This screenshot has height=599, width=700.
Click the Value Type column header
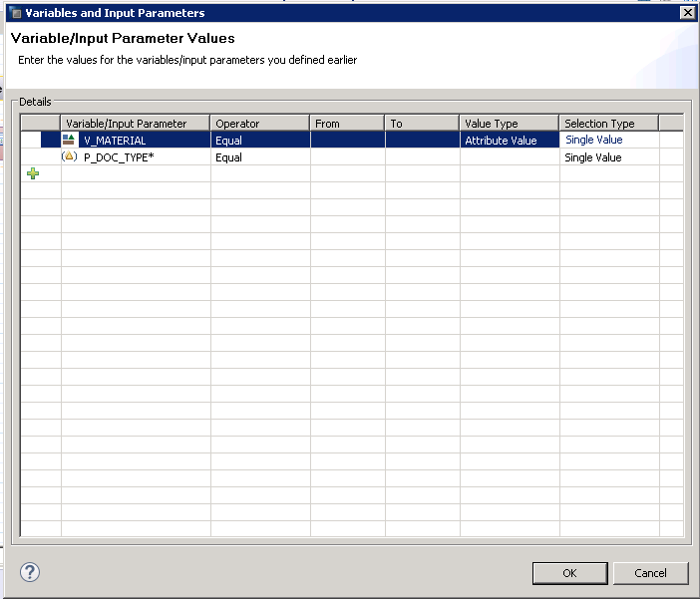[x=510, y=124]
